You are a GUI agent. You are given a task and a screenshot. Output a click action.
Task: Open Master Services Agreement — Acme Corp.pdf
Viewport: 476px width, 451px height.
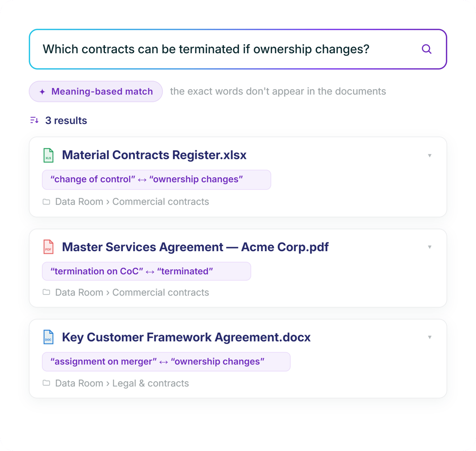[195, 247]
